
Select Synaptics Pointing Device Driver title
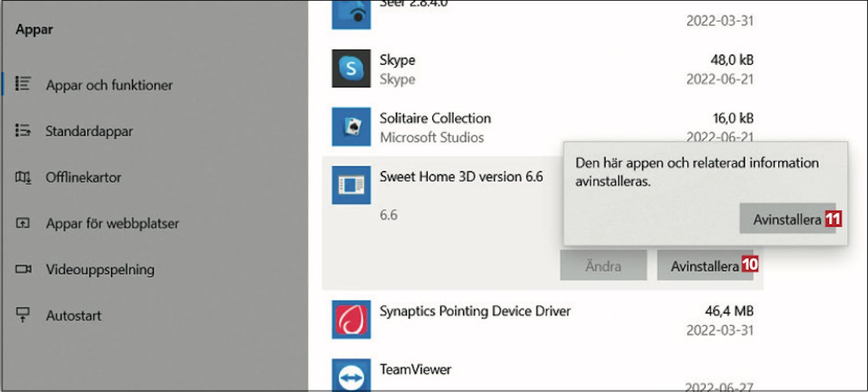point(475,311)
